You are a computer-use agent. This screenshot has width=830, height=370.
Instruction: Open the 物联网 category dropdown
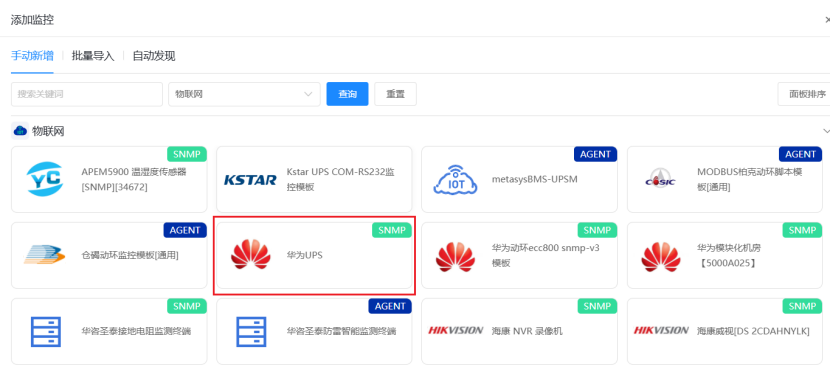[x=244, y=94]
